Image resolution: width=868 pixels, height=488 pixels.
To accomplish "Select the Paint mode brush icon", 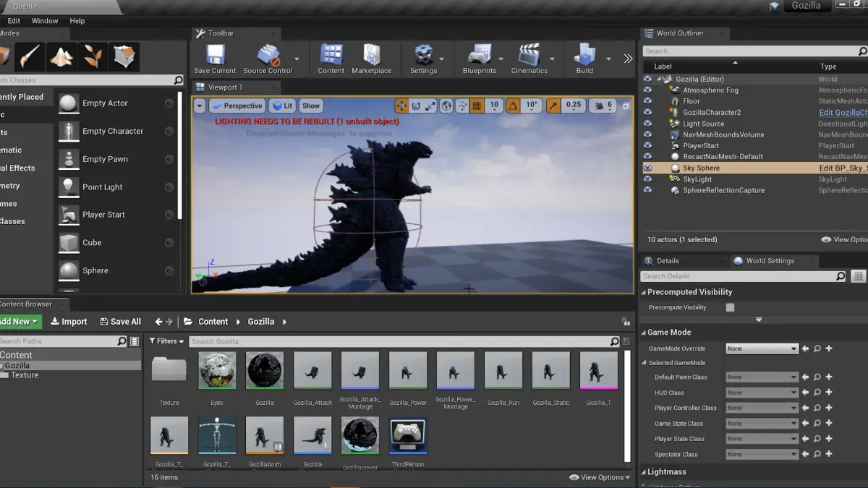I will 30,56.
